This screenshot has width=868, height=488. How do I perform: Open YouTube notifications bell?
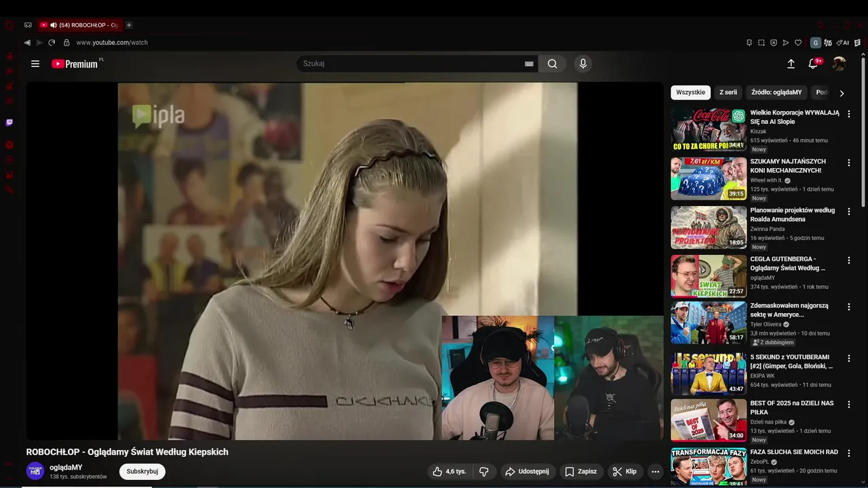813,64
